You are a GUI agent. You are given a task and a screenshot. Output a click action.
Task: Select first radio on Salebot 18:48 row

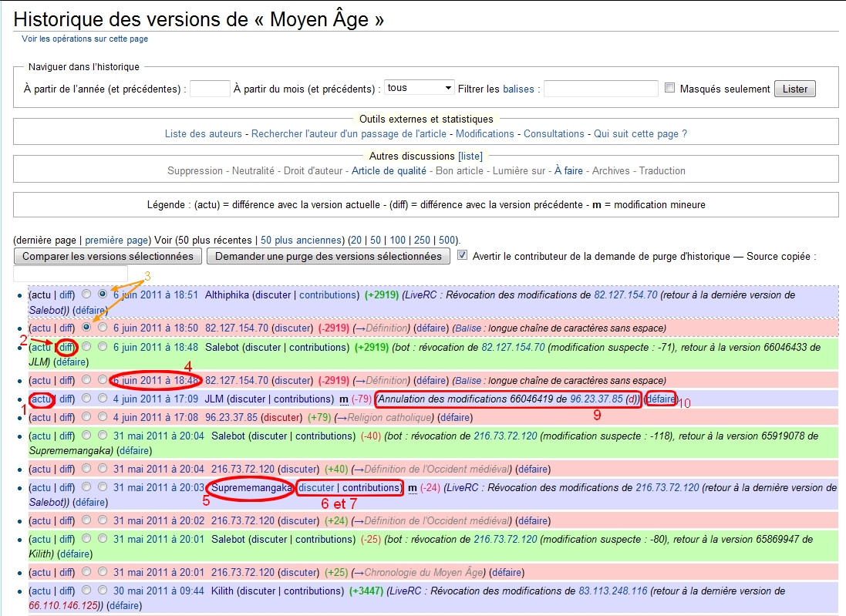(x=86, y=347)
